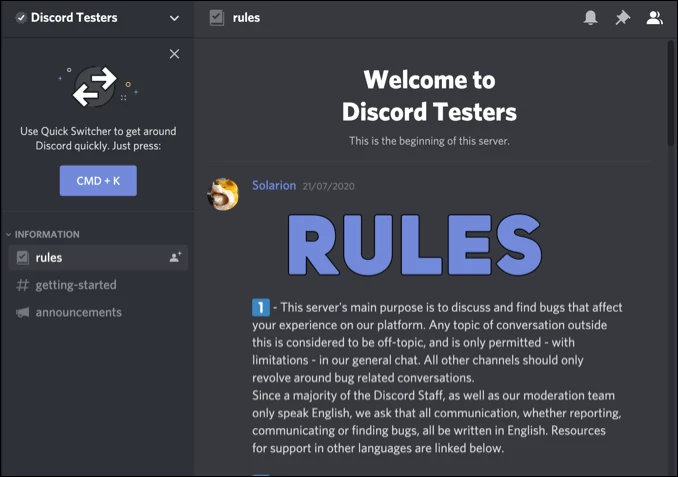678x477 pixels.
Task: Click the Quick Switcher arrows icon
Action: (x=97, y=89)
